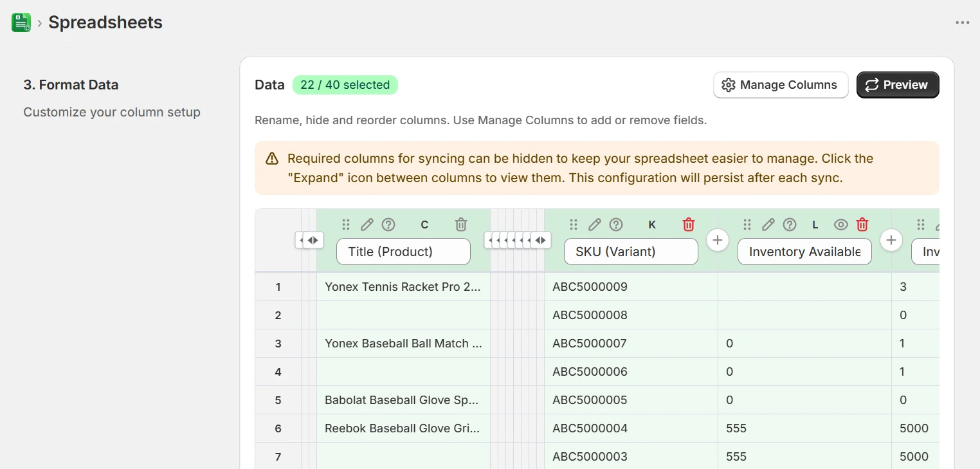Click red trash icon for column L
Viewport: 980px width, 469px height.
(x=862, y=225)
